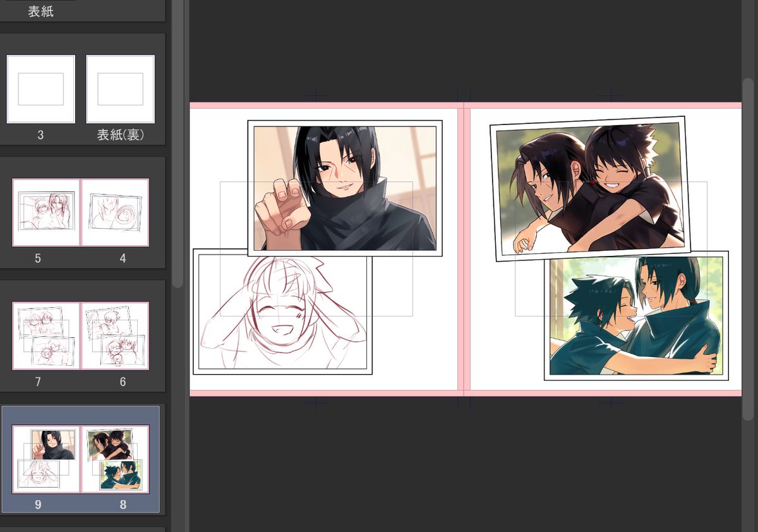The width and height of the screenshot is (758, 532).
Task: Click the colored portrait panel with pointing hand
Action: [x=345, y=188]
